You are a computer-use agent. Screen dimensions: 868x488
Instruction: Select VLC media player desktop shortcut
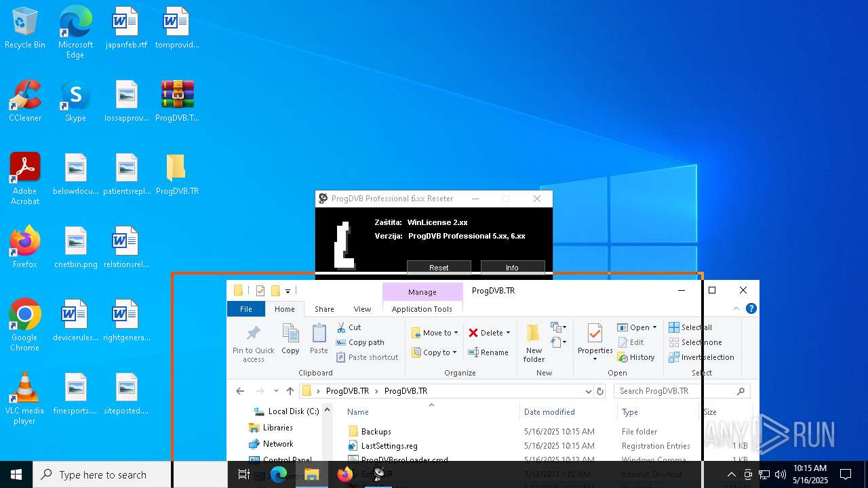click(25, 399)
